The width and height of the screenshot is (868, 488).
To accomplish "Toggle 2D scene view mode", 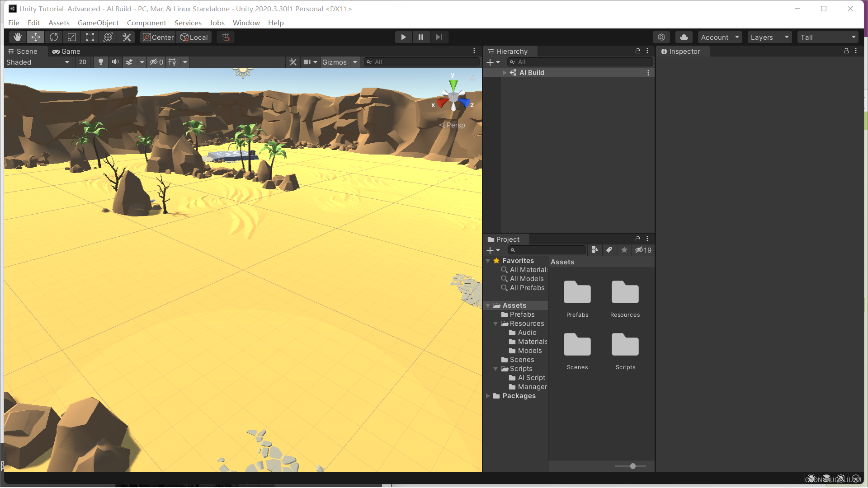I will (x=82, y=62).
